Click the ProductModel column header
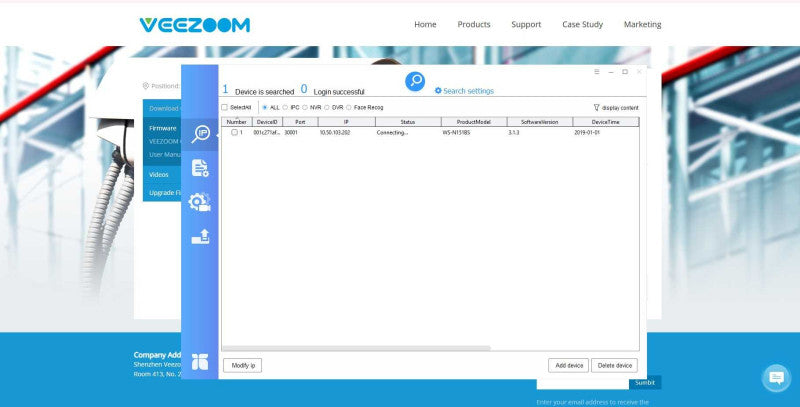 (x=474, y=122)
